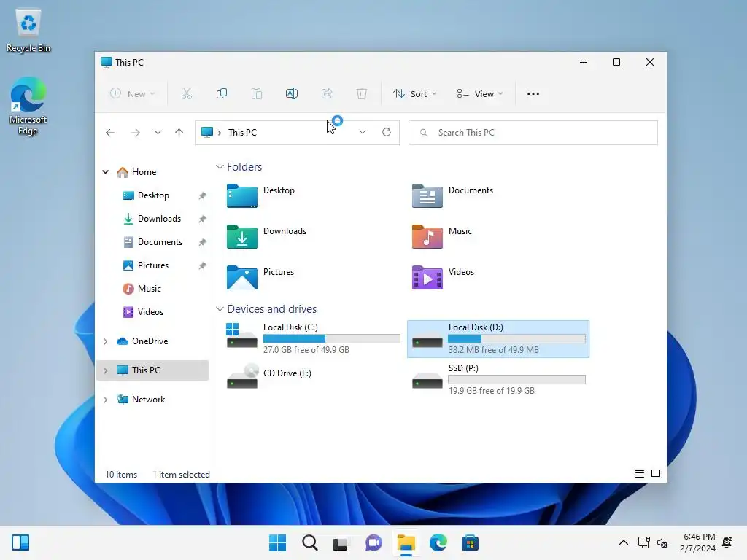
Task: Select Documents in navigation pane
Action: pos(160,242)
